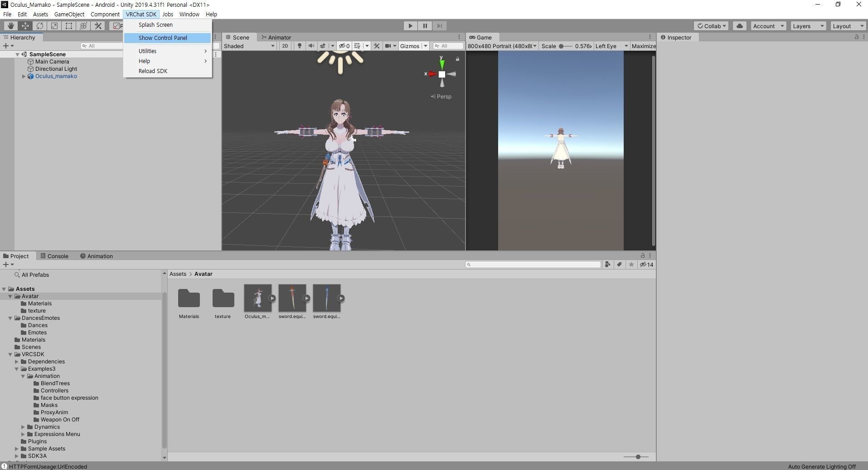Click the red X axis gizmo cone
Screen dimensions: 868x470
click(433, 74)
